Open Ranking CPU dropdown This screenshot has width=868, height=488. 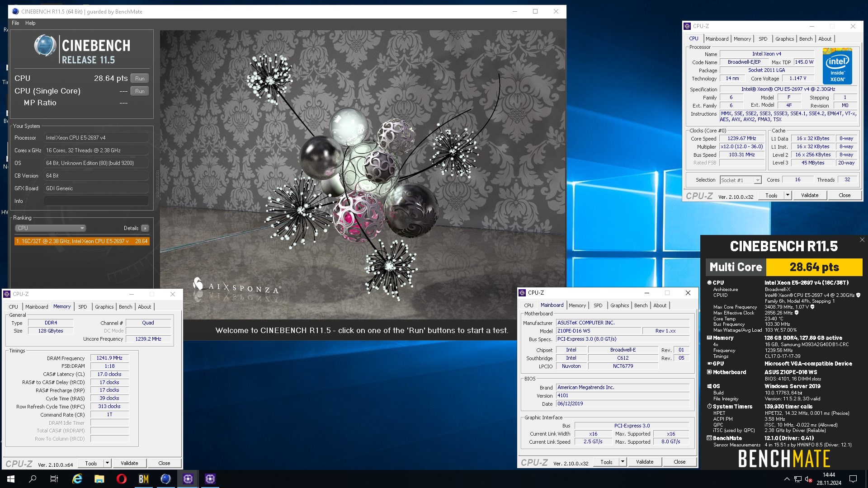(51, 228)
